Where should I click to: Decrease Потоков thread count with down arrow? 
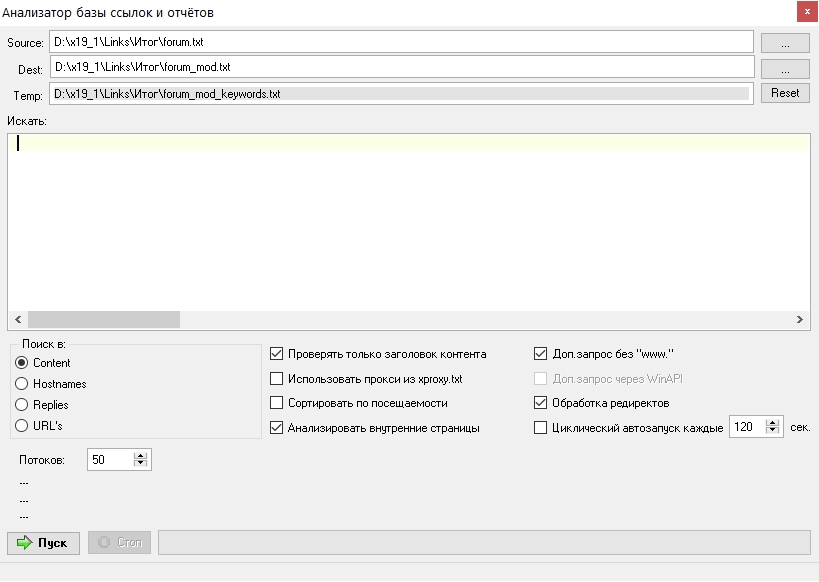(141, 464)
